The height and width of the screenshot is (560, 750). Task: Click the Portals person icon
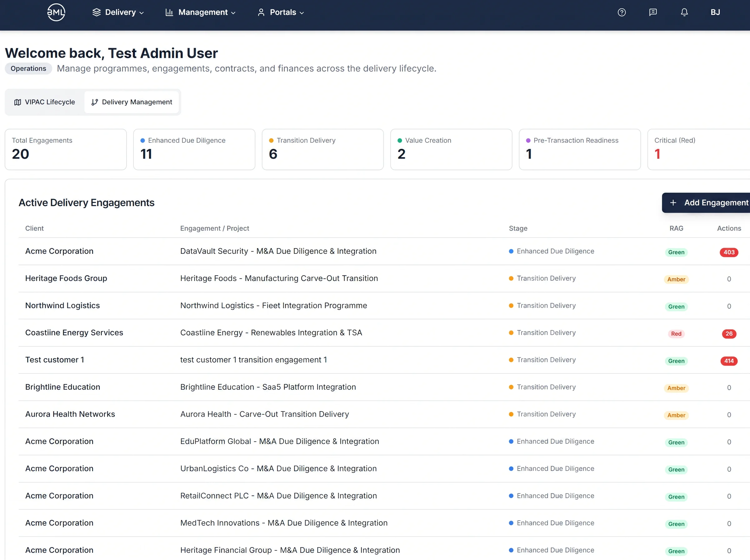[261, 12]
